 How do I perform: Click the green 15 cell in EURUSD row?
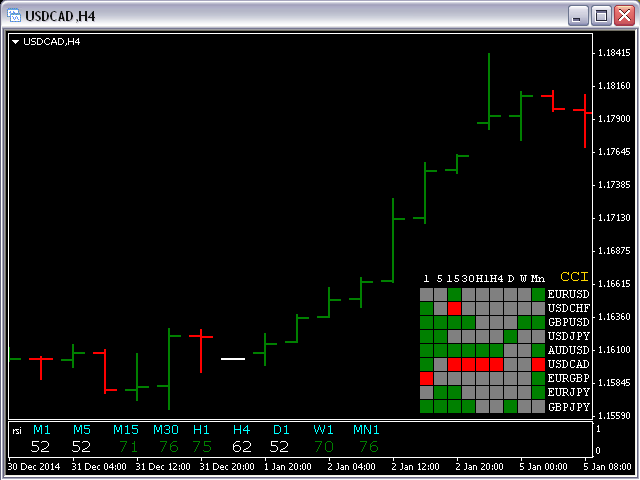[454, 294]
